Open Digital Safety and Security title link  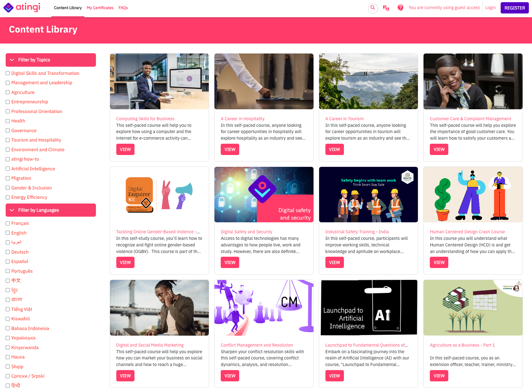click(246, 232)
